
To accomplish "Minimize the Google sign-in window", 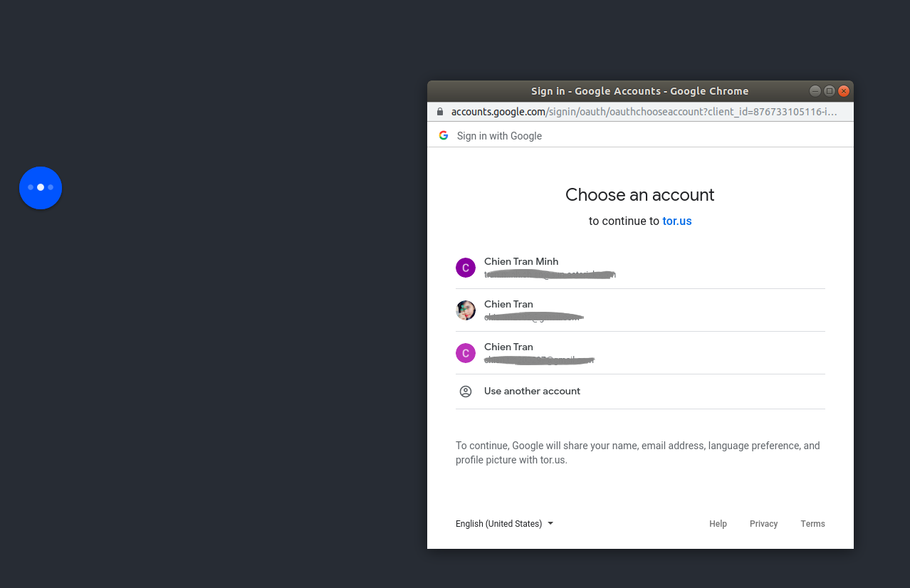I will [815, 91].
